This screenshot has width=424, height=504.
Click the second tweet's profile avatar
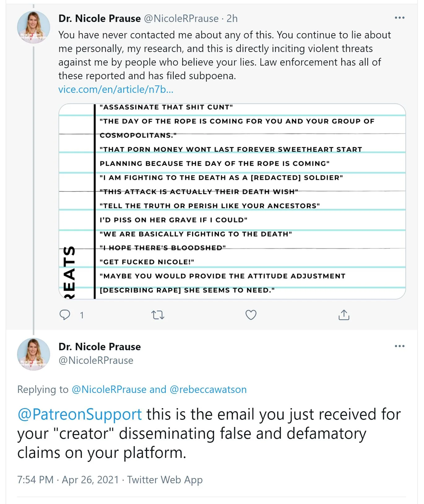[33, 354]
